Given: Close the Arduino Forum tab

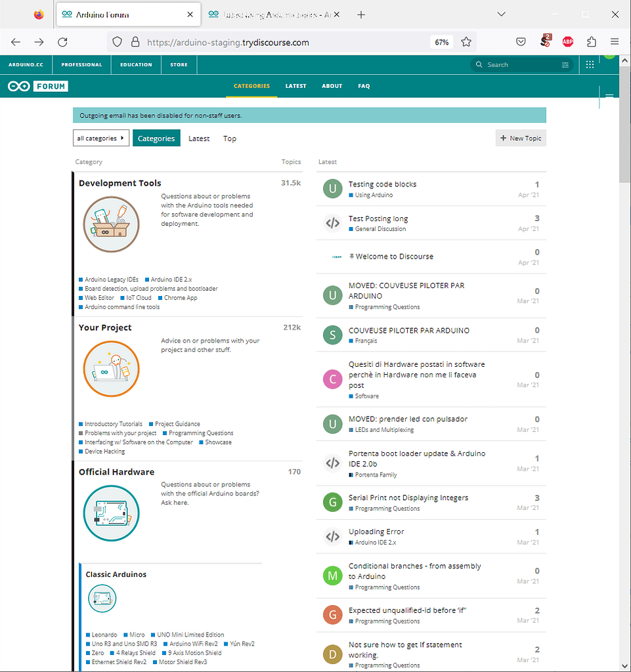Looking at the screenshot, I should (190, 14).
